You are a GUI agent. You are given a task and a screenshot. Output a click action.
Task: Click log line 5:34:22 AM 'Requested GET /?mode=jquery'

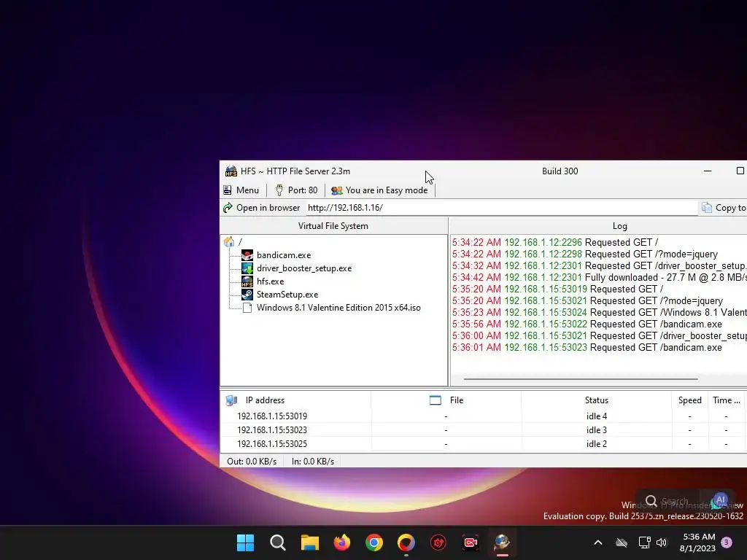coord(584,254)
